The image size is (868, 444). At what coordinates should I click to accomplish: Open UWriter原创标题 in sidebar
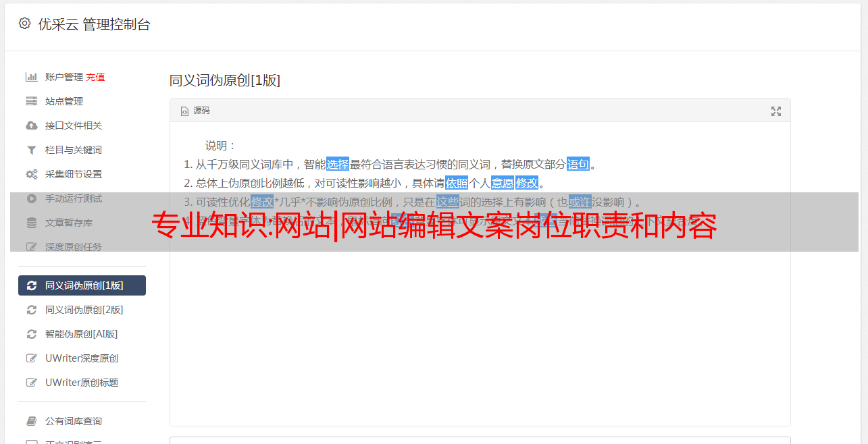[82, 383]
